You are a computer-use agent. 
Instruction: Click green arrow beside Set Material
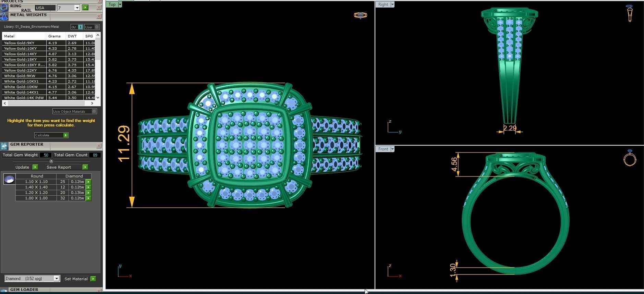click(93, 279)
